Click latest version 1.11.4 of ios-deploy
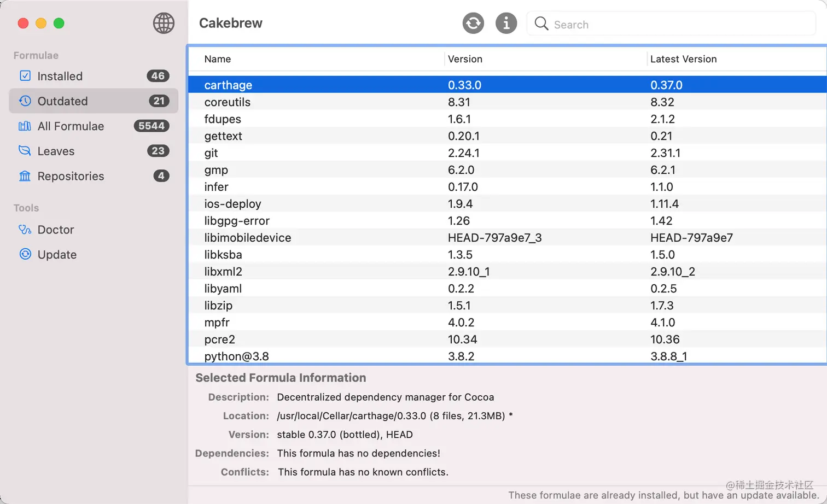 point(664,203)
